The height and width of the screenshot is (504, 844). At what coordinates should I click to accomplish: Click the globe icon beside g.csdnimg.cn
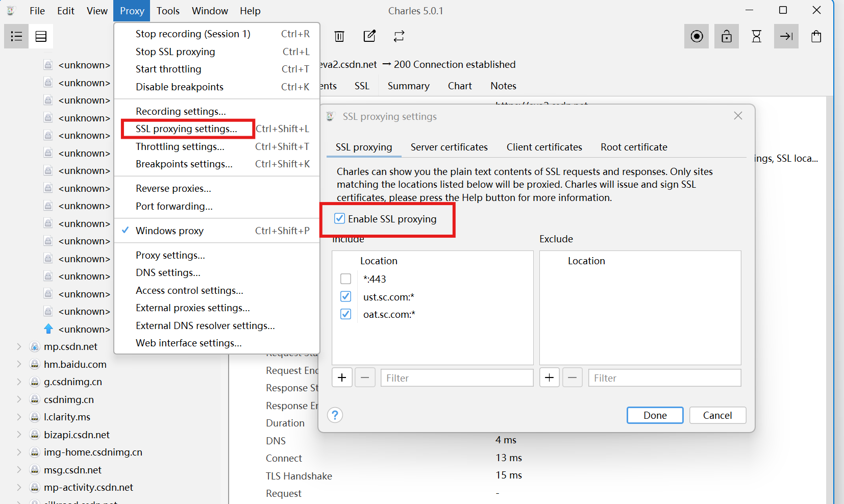point(35,382)
